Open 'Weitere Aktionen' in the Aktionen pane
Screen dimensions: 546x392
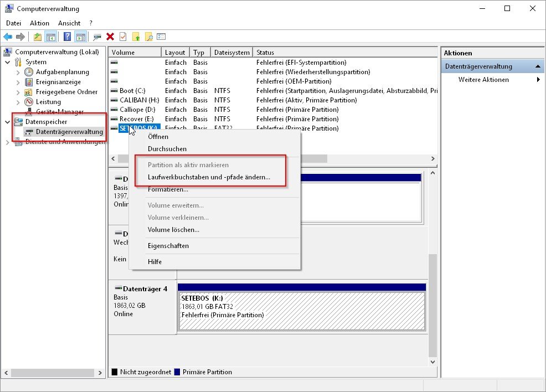(x=483, y=80)
